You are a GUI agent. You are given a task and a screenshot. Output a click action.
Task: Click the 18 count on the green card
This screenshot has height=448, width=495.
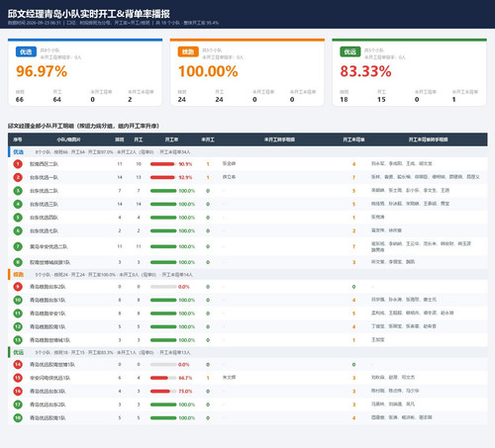click(344, 100)
